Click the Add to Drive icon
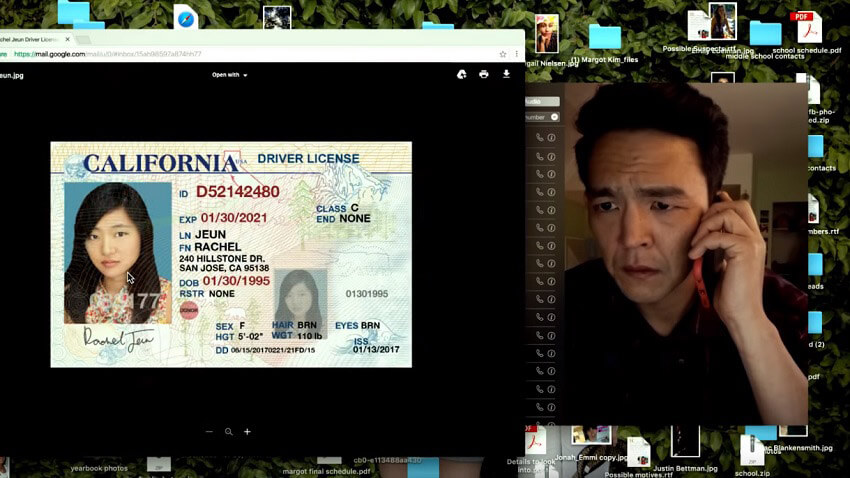Screen dimensions: 850x478 pyautogui.click(x=461, y=74)
